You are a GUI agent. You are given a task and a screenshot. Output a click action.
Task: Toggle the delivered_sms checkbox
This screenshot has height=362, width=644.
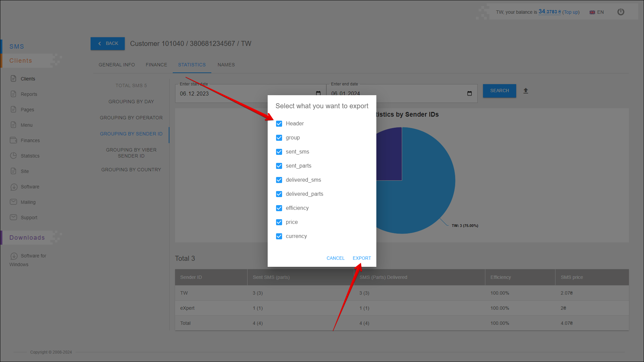point(279,180)
